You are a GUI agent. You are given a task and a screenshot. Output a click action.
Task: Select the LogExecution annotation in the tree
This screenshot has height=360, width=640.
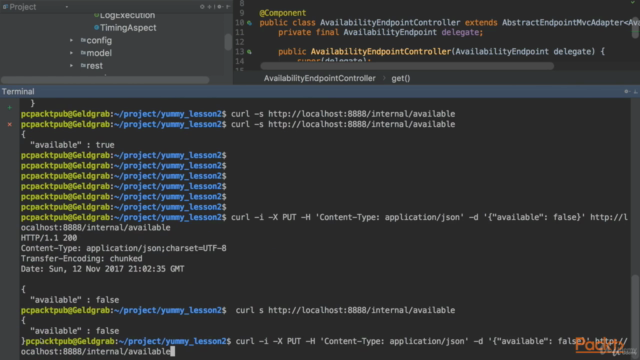click(127, 15)
